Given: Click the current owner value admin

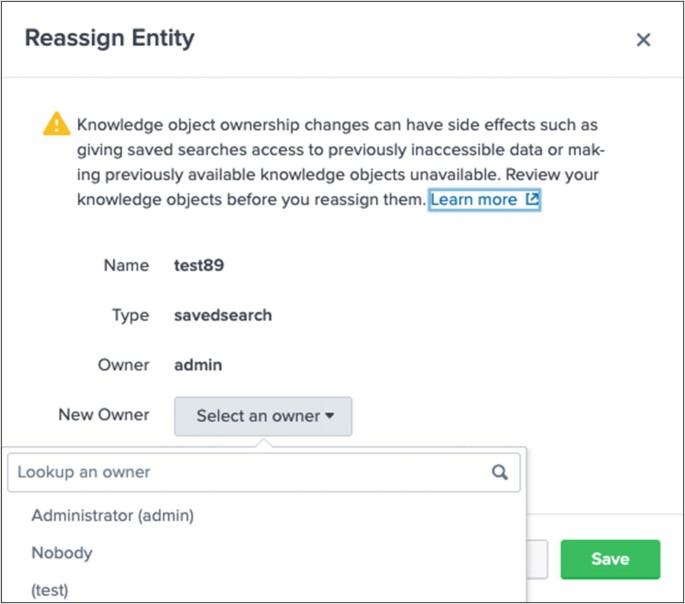Looking at the screenshot, I should [198, 365].
